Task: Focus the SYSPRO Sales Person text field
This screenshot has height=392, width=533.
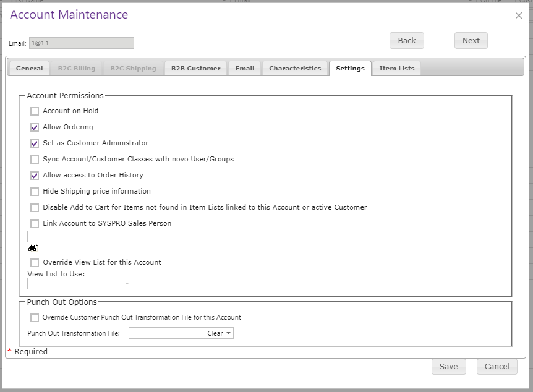Action: pyautogui.click(x=80, y=237)
